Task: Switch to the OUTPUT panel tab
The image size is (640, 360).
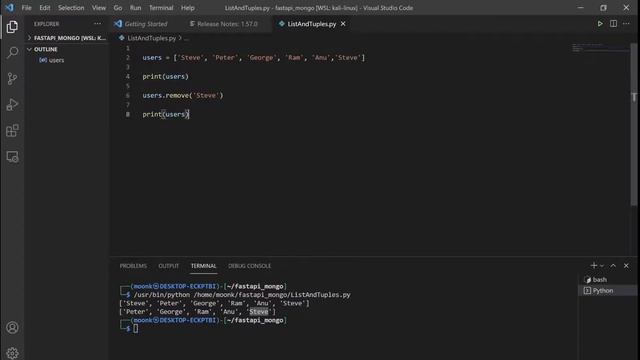Action: point(169,266)
